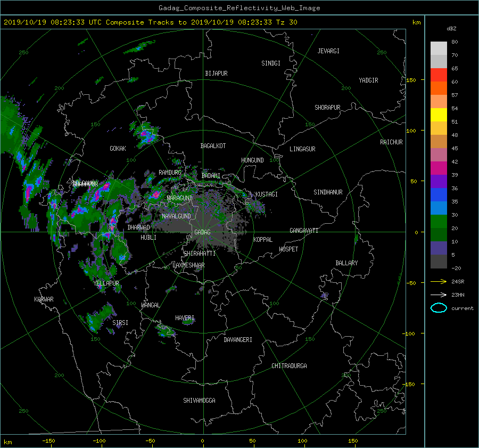Click the GADAG radar center label
Screen dimensions: 479x448
click(202, 232)
